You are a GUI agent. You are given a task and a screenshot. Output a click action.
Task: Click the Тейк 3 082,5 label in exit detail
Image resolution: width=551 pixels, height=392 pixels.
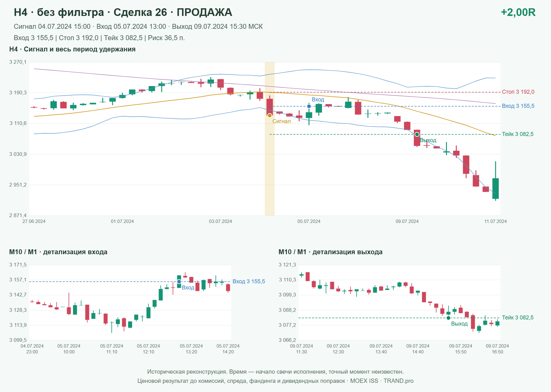point(518,318)
